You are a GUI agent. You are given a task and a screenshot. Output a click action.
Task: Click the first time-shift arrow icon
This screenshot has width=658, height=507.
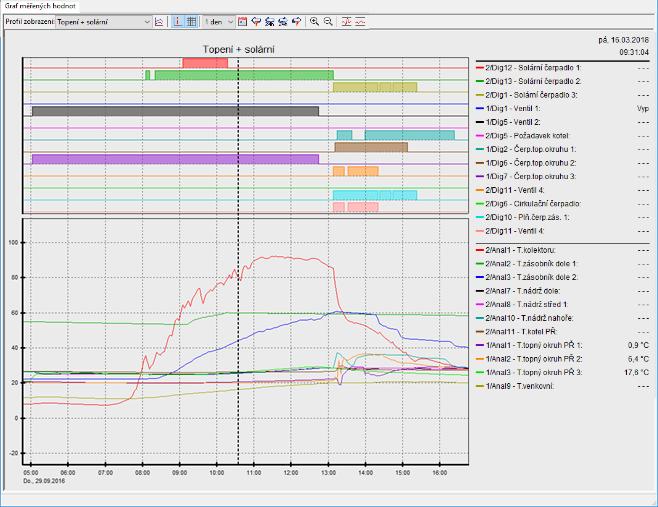256,22
